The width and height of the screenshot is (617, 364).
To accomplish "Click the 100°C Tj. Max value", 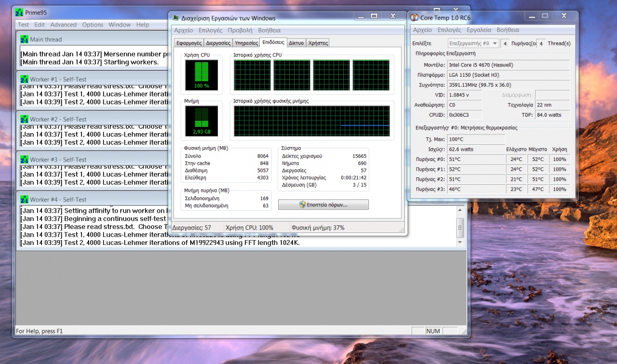I will coord(476,139).
